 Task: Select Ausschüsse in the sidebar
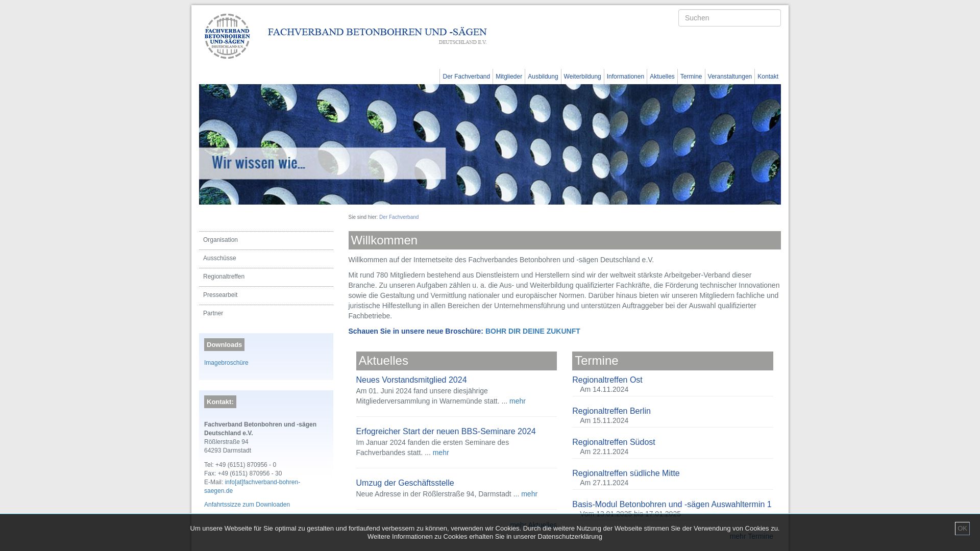266,259
